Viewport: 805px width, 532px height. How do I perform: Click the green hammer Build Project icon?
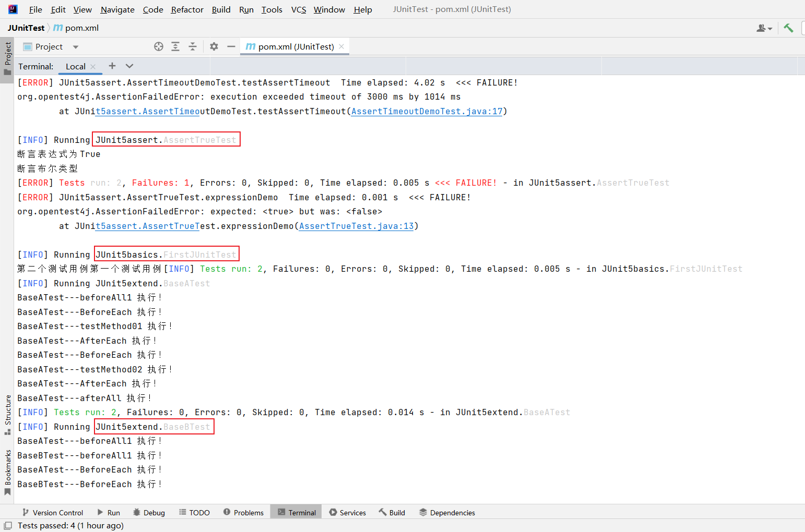(x=788, y=28)
